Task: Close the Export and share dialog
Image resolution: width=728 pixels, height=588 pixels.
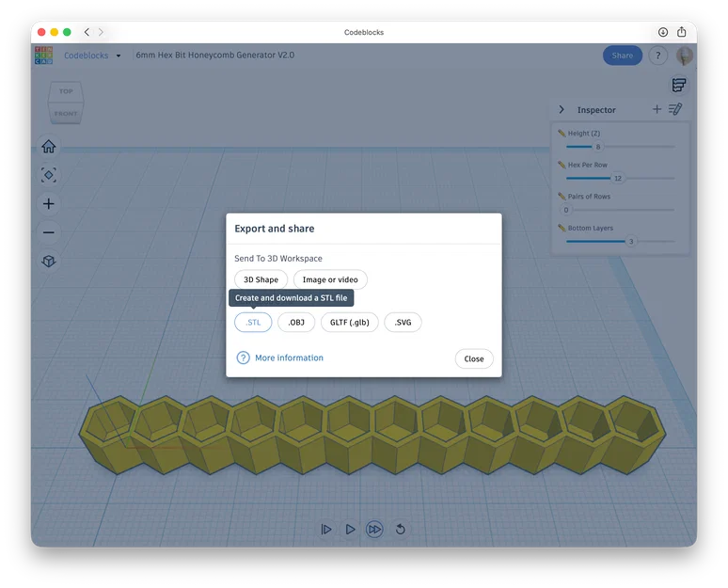Action: [474, 358]
